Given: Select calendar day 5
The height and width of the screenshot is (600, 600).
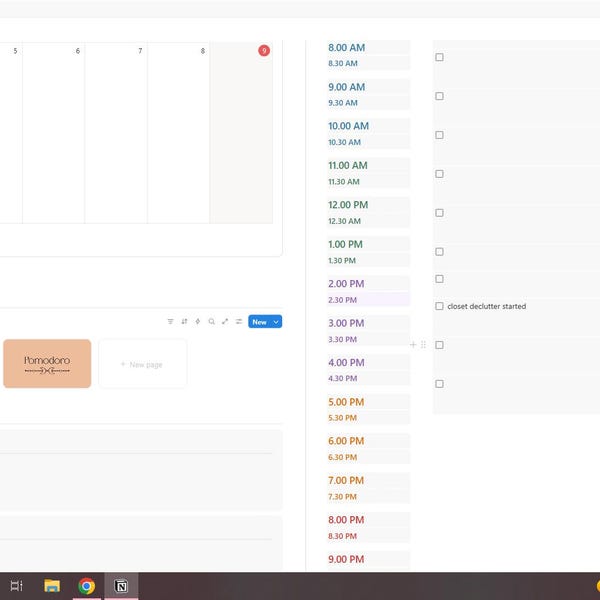Looking at the screenshot, I should pyautogui.click(x=15, y=51).
